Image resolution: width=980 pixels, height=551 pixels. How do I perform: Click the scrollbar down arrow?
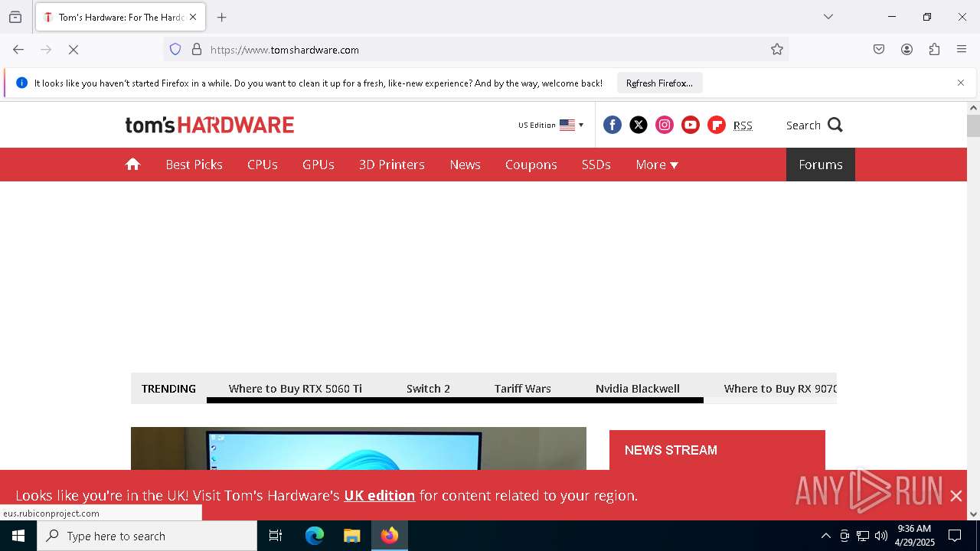pos(973,514)
